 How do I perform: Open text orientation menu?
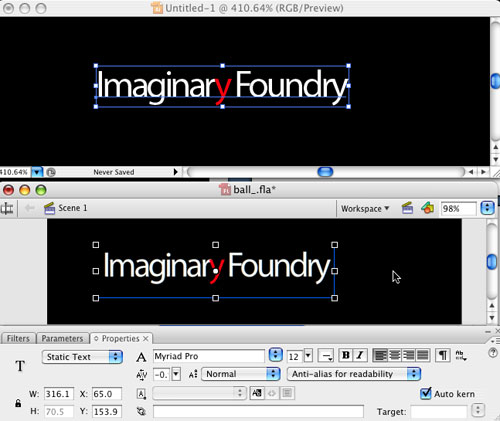coord(461,356)
